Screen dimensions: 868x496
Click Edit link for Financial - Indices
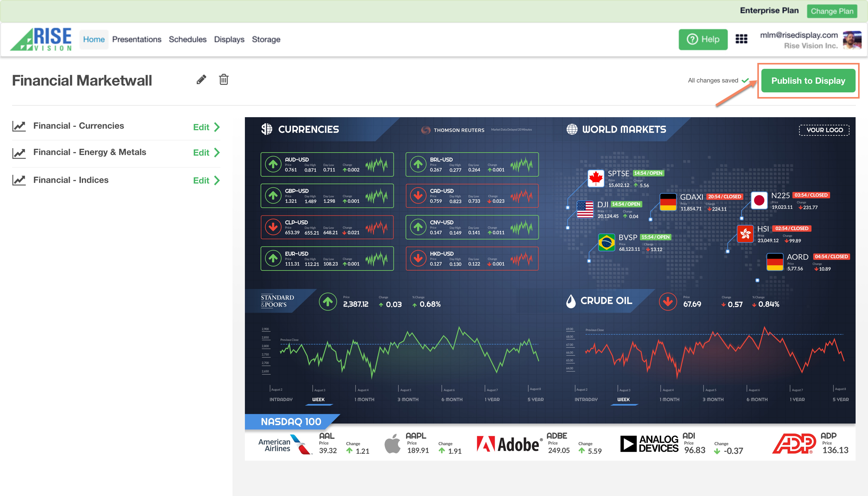point(201,180)
